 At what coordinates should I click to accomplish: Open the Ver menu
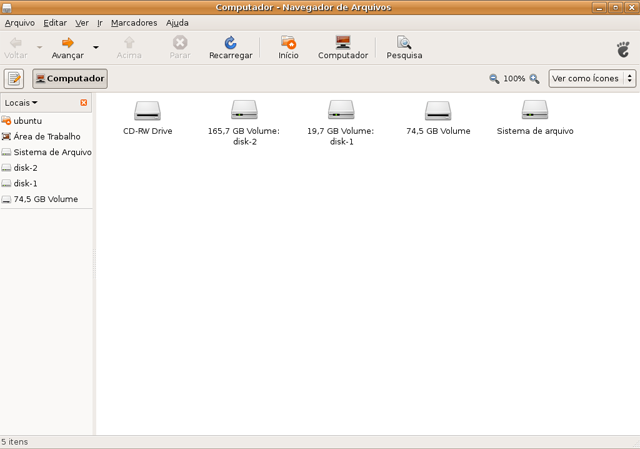[x=82, y=23]
